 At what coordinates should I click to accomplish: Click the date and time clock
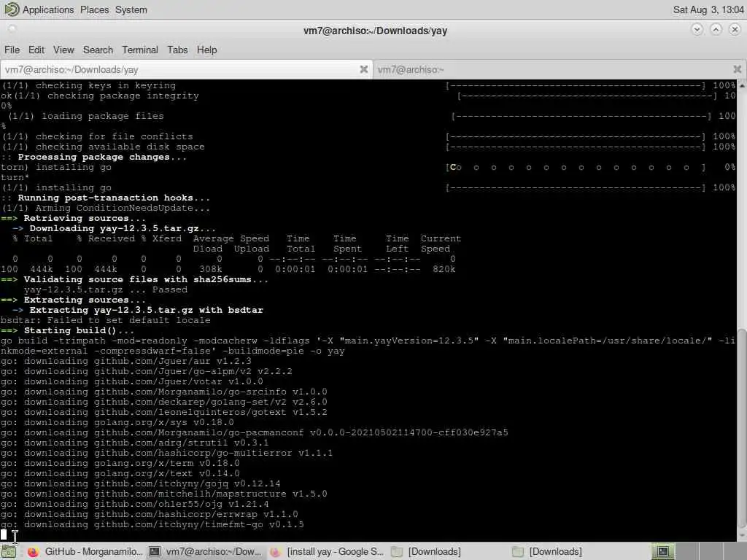(x=708, y=9)
